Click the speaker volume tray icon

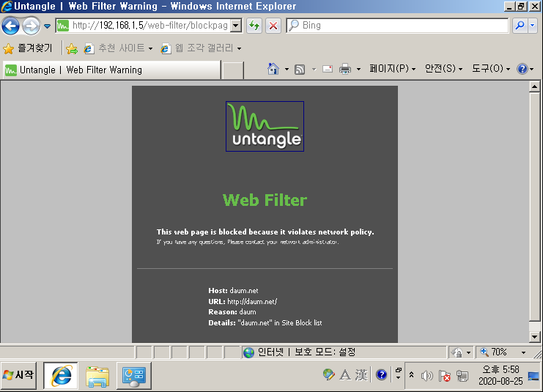pyautogui.click(x=426, y=375)
